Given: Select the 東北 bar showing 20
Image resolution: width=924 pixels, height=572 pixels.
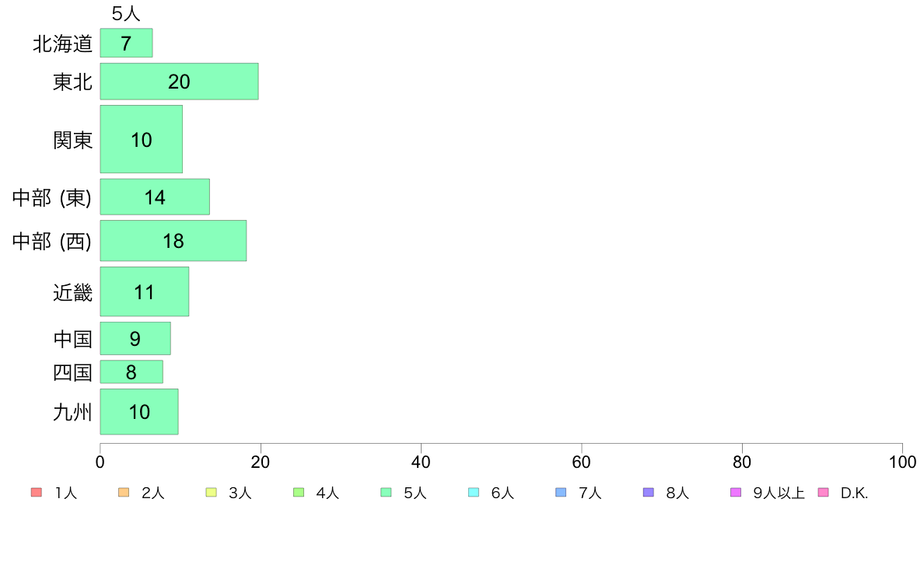Looking at the screenshot, I should (x=179, y=82).
